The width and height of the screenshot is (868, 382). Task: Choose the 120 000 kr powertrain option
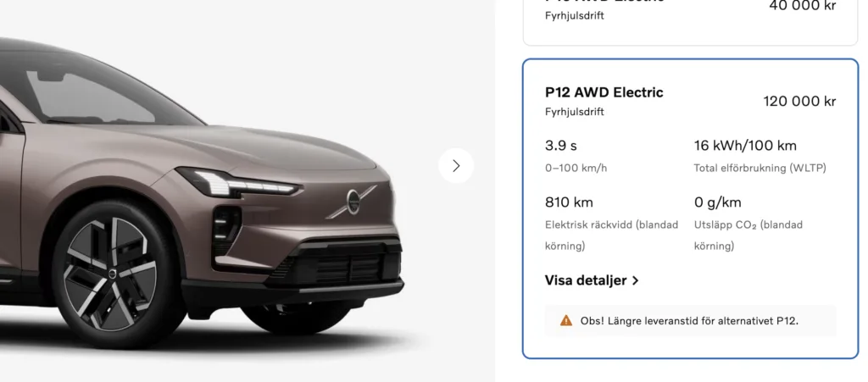690,208
